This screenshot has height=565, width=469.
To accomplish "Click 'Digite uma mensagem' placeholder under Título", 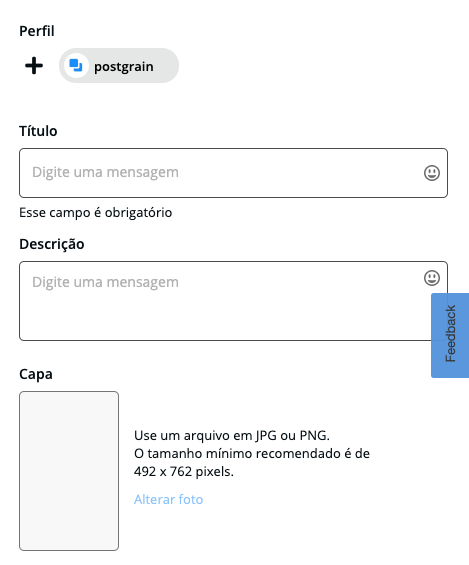I will tap(105, 173).
